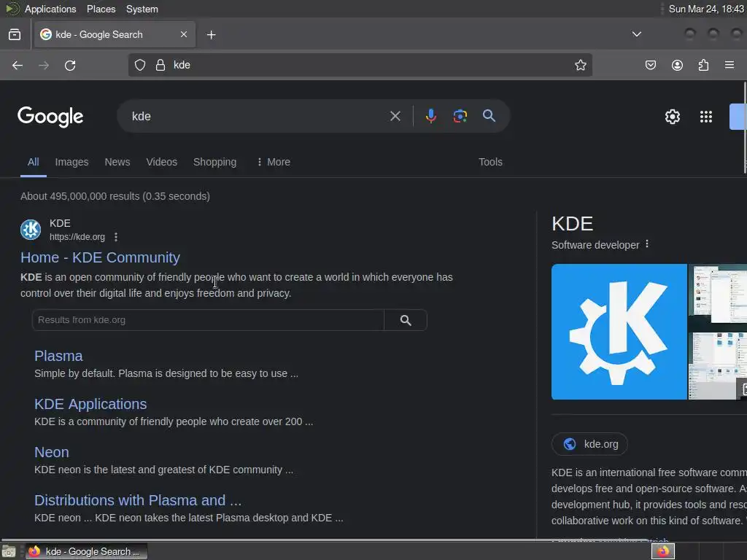Click the Firefox icon in bottom taskbar tray
Image resolution: width=747 pixels, height=560 pixels.
(x=662, y=551)
